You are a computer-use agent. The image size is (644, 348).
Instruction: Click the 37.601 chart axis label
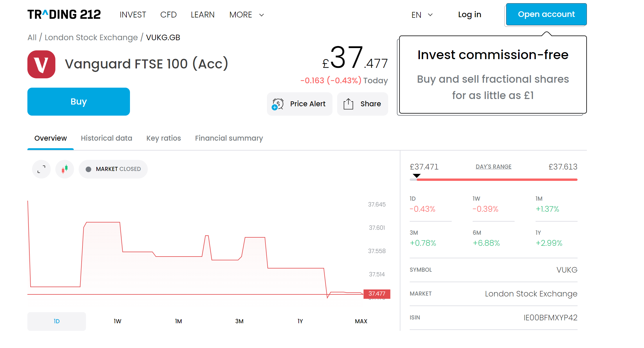377,228
